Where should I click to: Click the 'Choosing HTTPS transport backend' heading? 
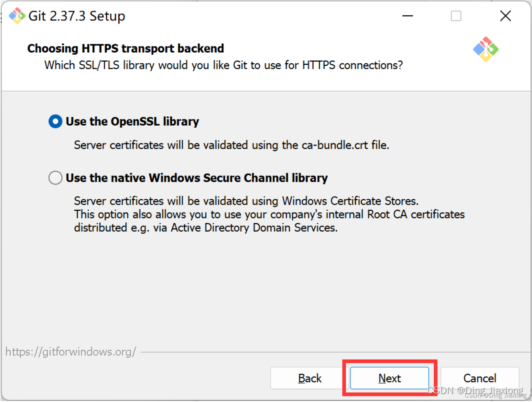pos(126,49)
